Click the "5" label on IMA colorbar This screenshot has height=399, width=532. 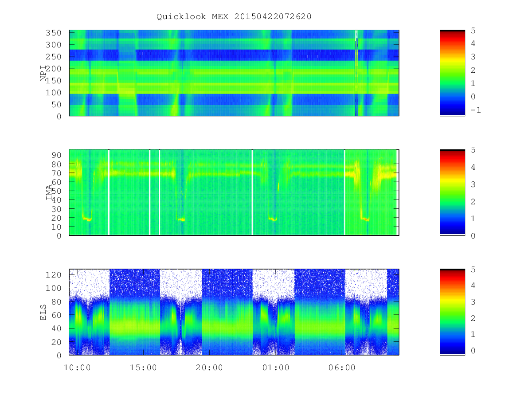click(473, 150)
